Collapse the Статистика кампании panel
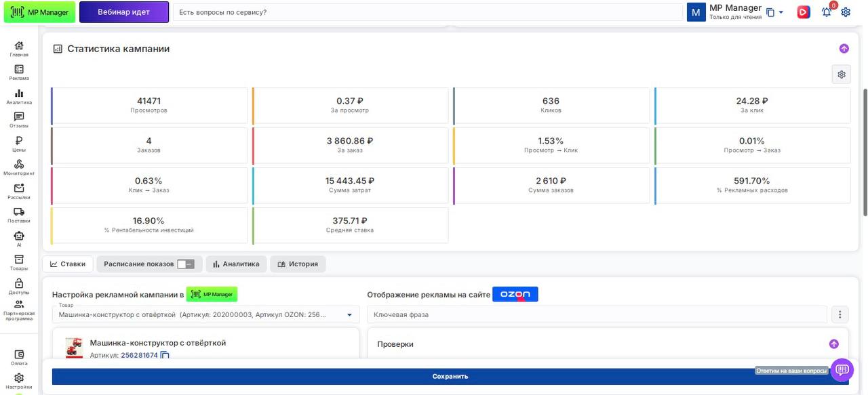This screenshot has height=395, width=868. (x=844, y=49)
